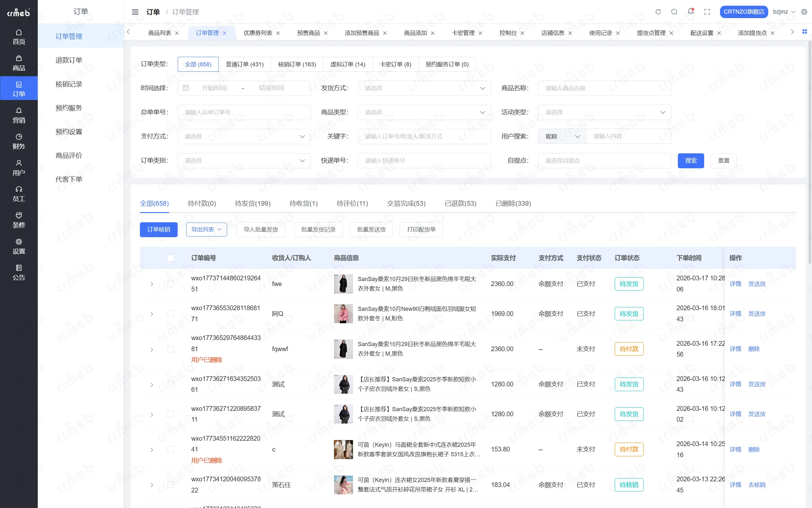The height and width of the screenshot is (508, 812).
Task: Click the 批量发送货 button
Action: (x=371, y=230)
